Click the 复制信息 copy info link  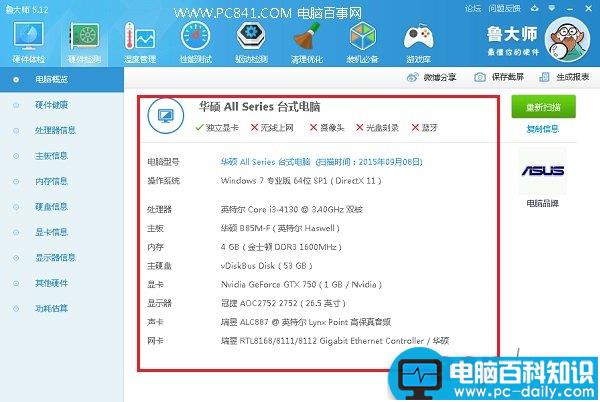543,129
